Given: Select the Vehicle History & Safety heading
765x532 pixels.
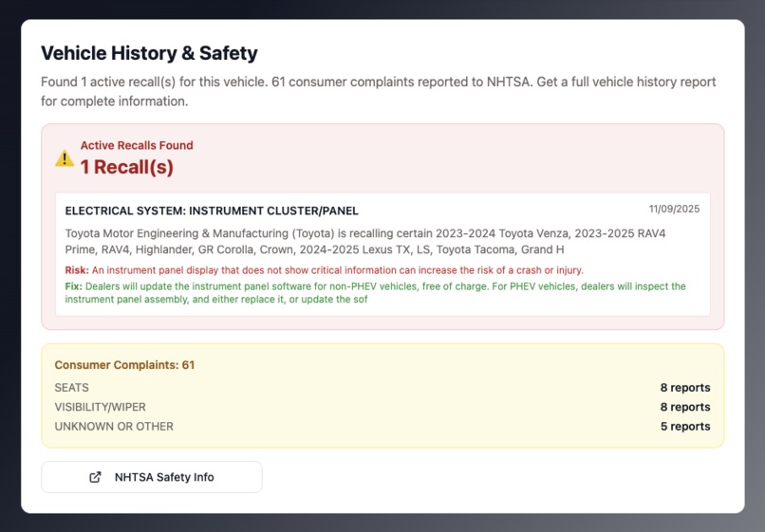Looking at the screenshot, I should [x=149, y=53].
